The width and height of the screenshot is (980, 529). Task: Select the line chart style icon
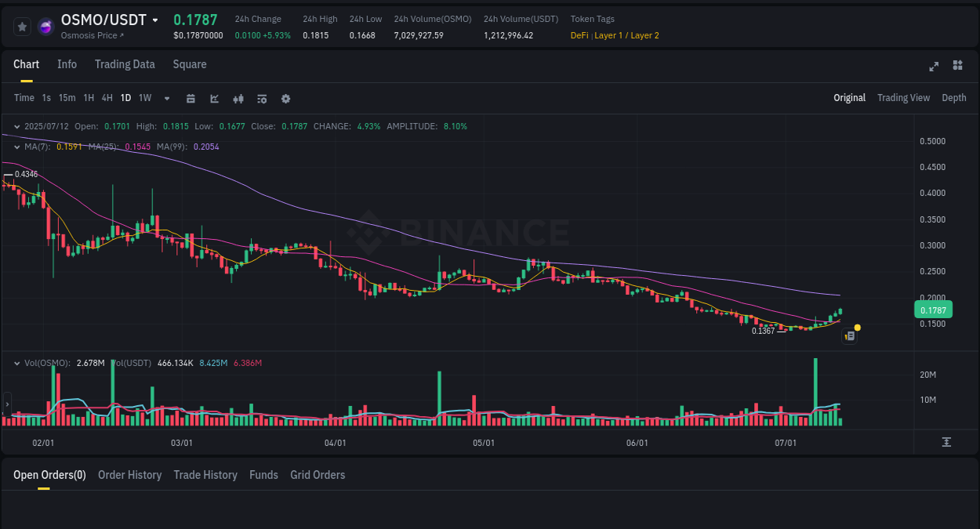point(214,98)
